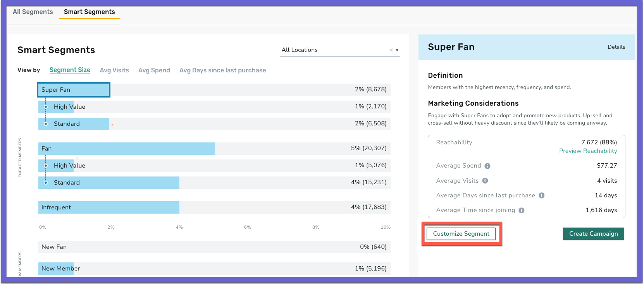The height and width of the screenshot is (286, 644).
Task: Select the Fan segment bar
Action: click(214, 149)
